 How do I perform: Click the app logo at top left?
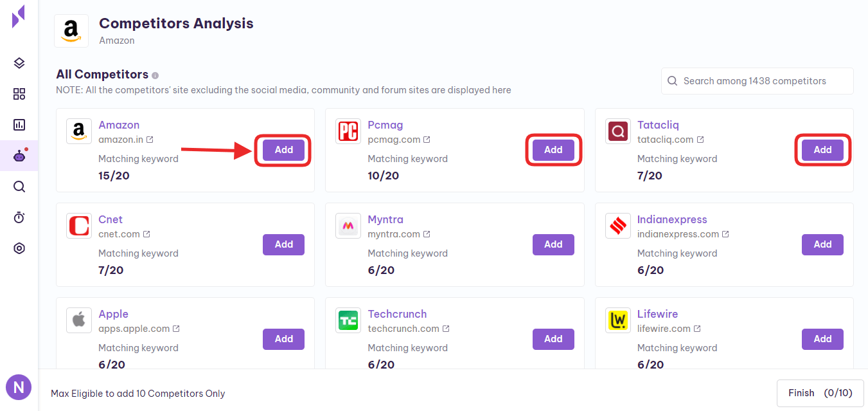click(x=19, y=16)
